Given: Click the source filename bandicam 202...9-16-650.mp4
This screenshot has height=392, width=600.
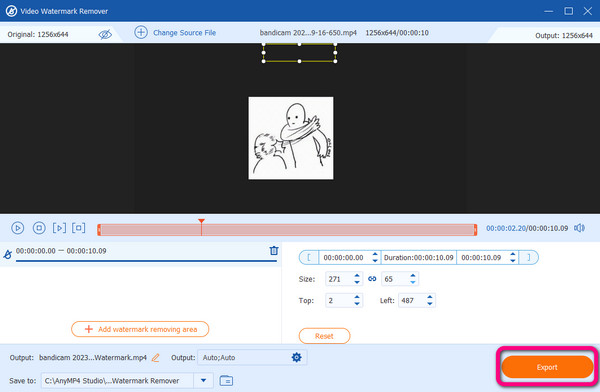Looking at the screenshot, I should click(x=308, y=33).
